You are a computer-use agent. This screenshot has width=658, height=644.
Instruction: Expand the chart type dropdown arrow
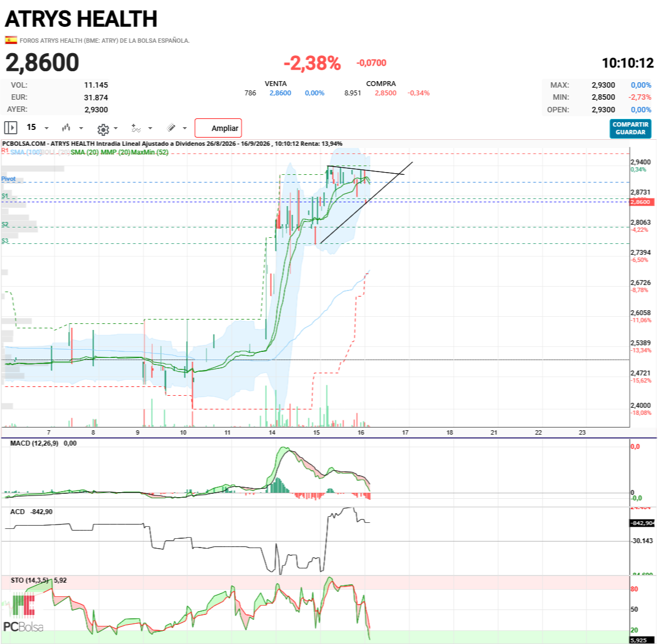tap(81, 128)
